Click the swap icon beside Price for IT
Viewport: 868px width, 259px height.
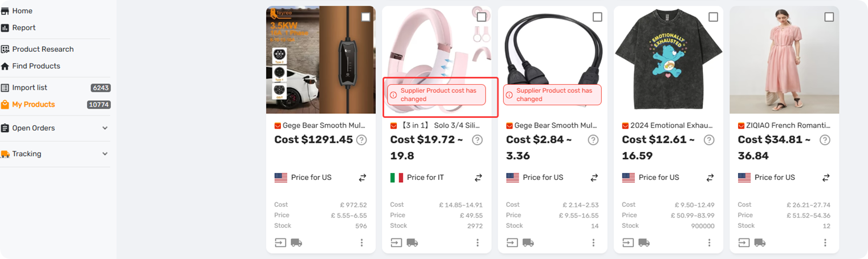(x=478, y=178)
